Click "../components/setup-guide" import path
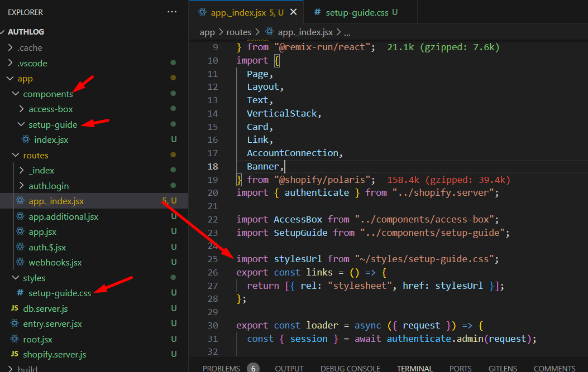This screenshot has width=588, height=372. (432, 233)
